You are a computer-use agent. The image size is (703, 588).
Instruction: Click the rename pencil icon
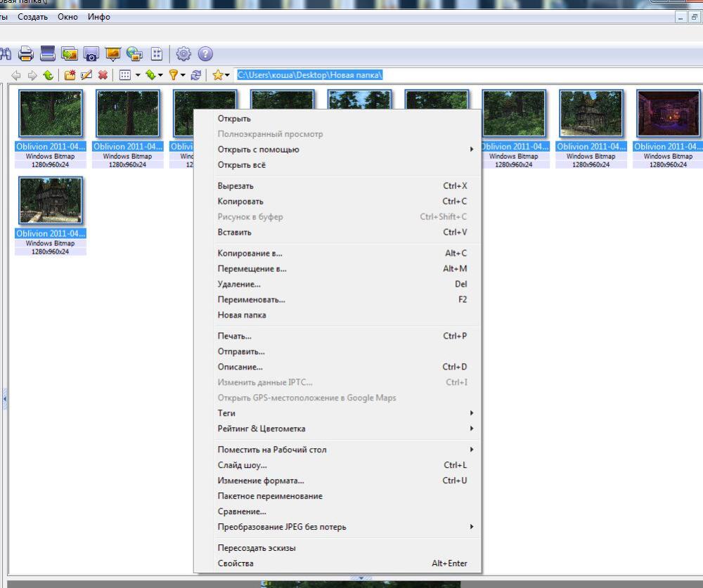[86, 75]
